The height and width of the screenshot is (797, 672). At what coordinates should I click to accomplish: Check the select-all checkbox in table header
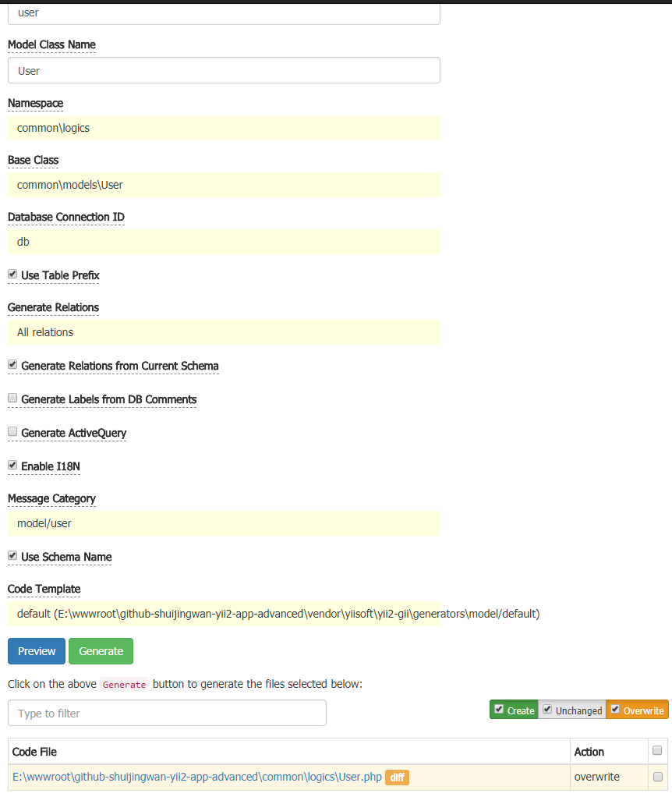pyautogui.click(x=657, y=750)
